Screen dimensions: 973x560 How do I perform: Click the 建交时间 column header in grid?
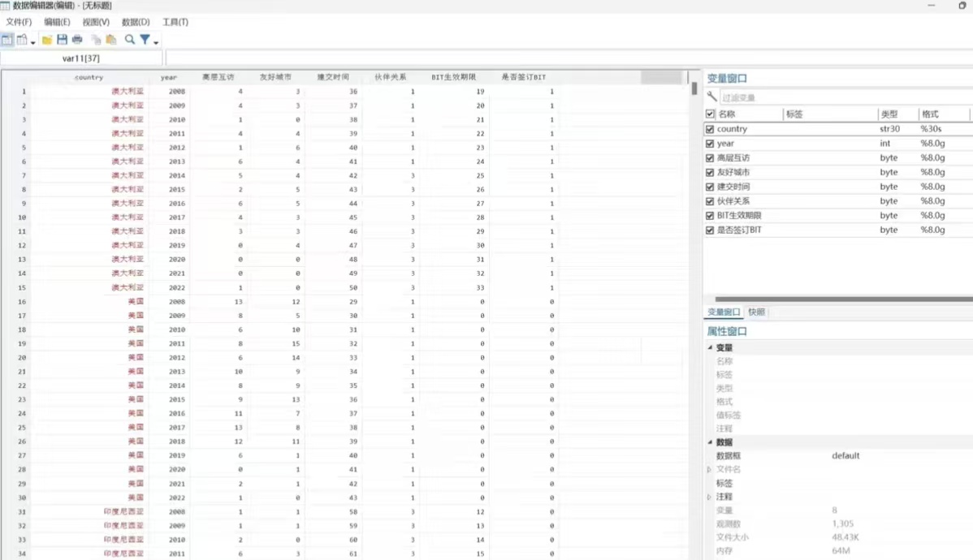[333, 78]
